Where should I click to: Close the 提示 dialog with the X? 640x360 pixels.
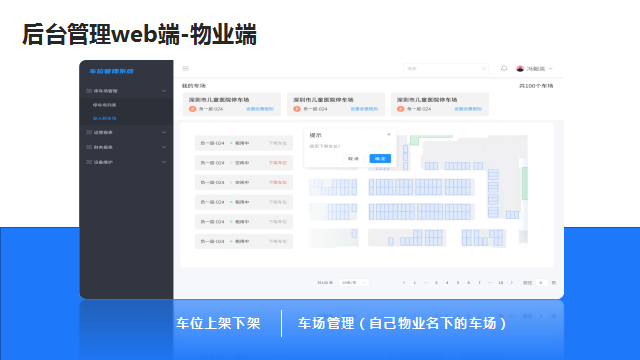click(x=389, y=134)
